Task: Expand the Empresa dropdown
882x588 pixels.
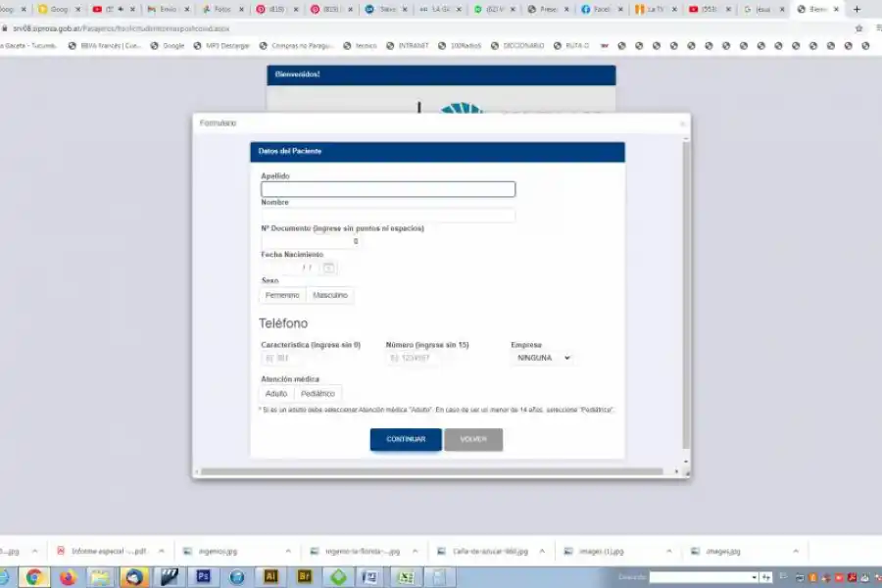Action: [542, 359]
